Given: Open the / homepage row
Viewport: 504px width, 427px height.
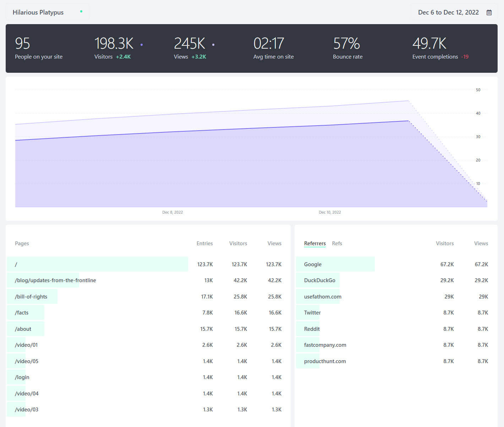Looking at the screenshot, I should (x=148, y=264).
